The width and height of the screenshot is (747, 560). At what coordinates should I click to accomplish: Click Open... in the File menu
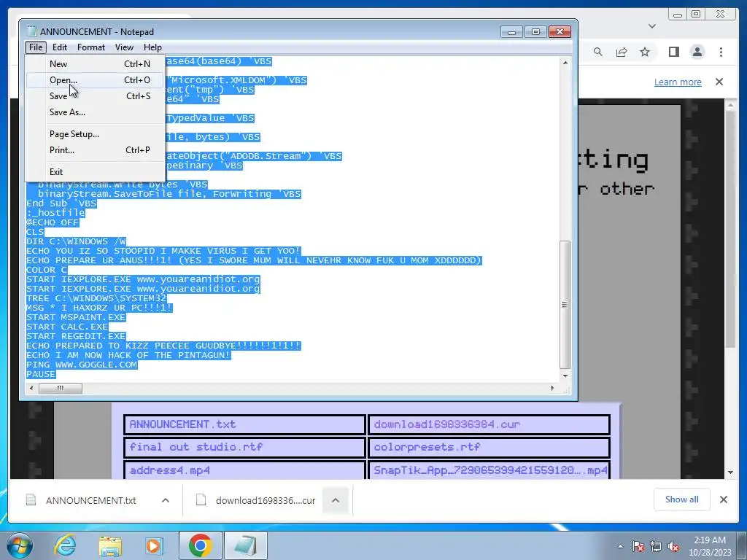click(x=95, y=80)
